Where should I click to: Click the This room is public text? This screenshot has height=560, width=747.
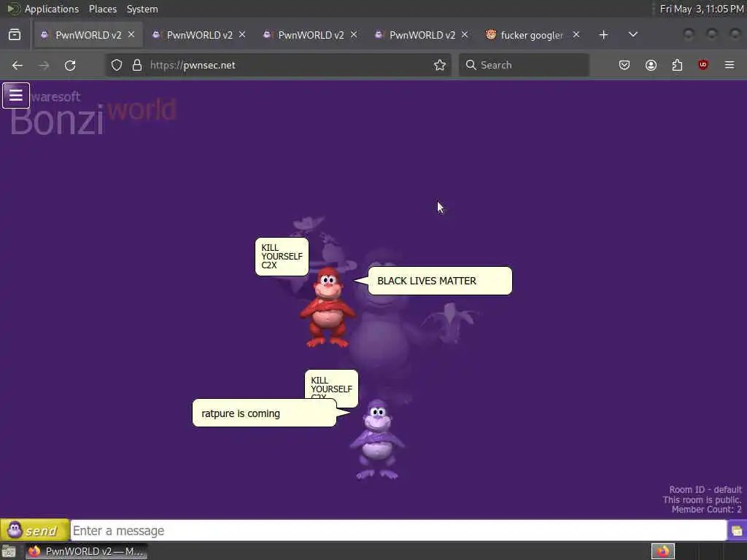[703, 499]
